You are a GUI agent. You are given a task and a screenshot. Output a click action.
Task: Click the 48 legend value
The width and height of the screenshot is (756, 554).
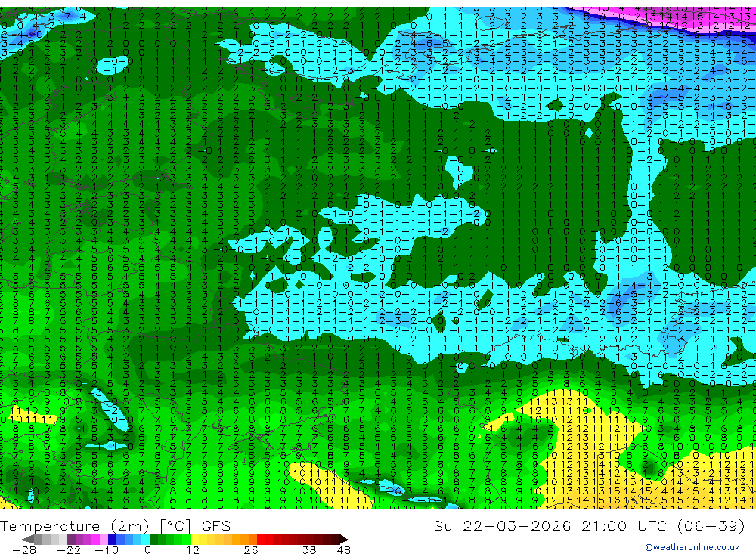[x=344, y=549]
